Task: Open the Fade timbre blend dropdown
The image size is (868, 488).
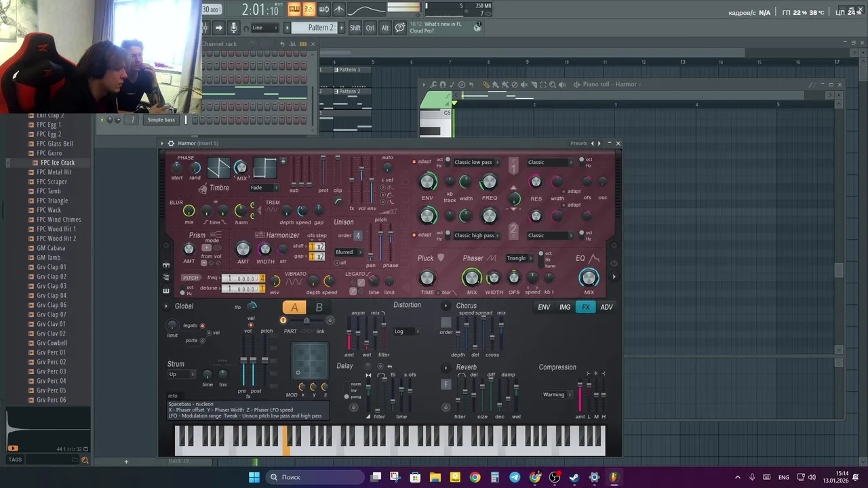Action: 264,188
